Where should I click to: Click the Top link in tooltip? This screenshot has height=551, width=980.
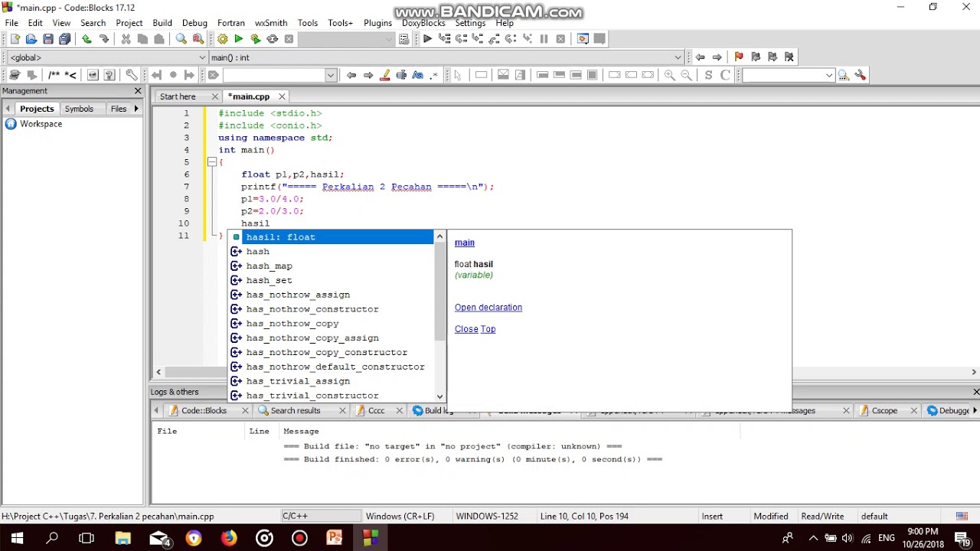coord(488,329)
